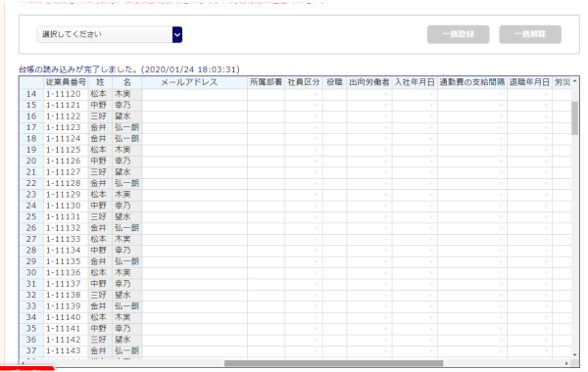
Task: Select the 所属部署 column header
Action: (266, 82)
